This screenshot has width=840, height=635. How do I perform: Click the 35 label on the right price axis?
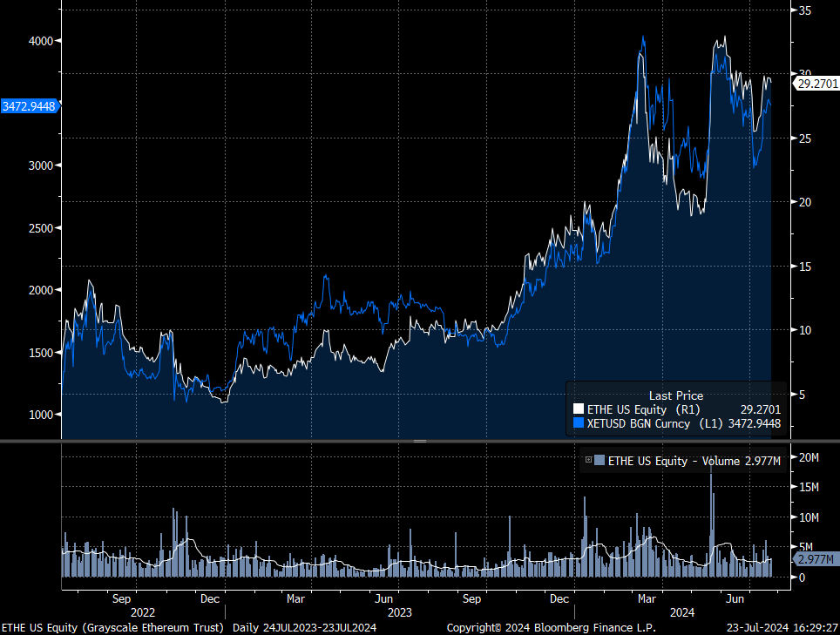804,10
